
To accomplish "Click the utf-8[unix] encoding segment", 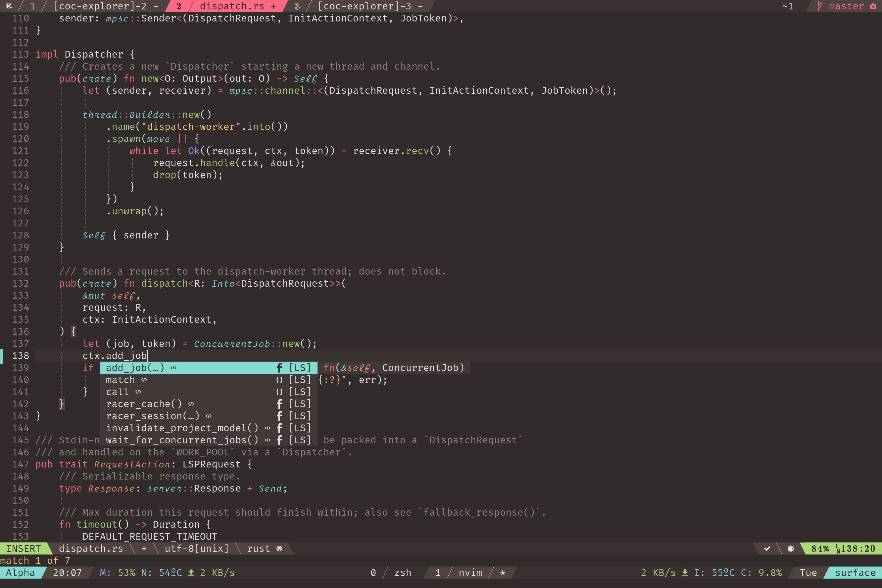I will point(197,549).
